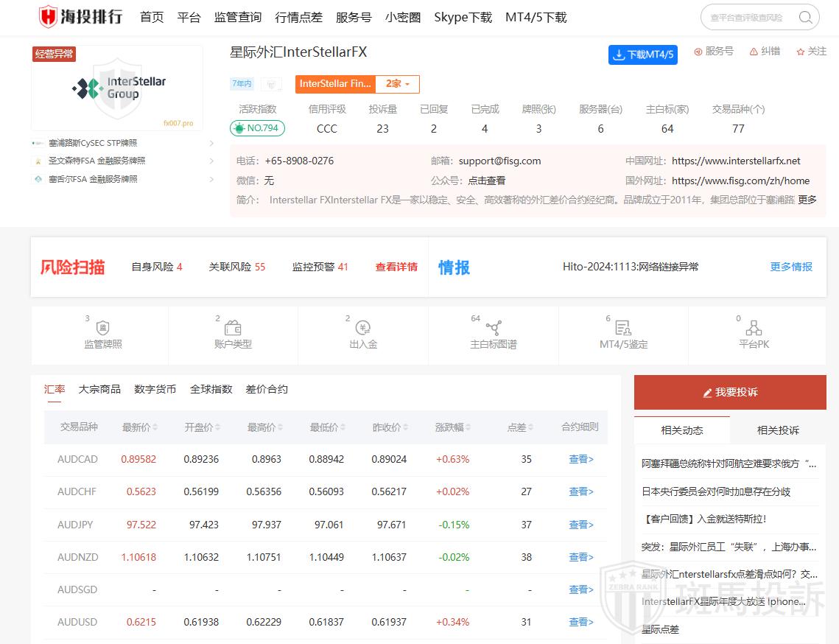Click the search magnifier icon
Viewport: 839px width, 644px height.
tap(805, 18)
